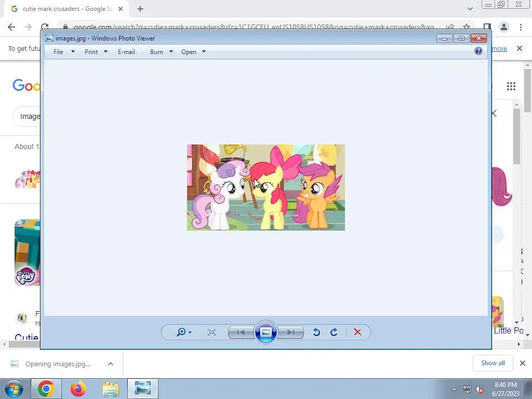Open the Burn menu in Photo Viewer
The height and width of the screenshot is (399, 532).
156,52
